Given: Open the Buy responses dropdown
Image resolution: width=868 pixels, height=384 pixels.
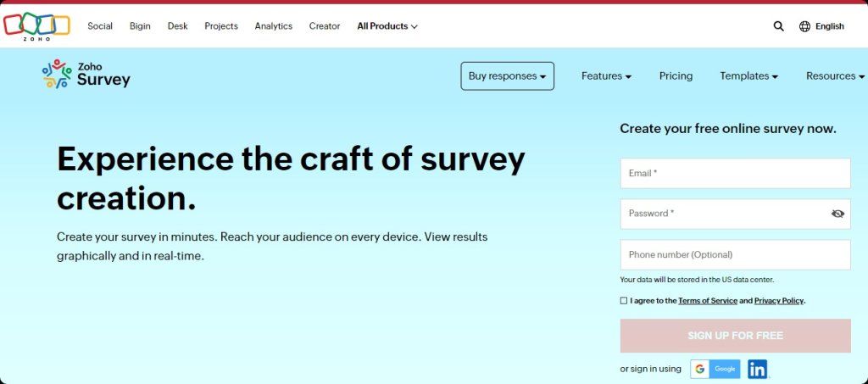Looking at the screenshot, I should point(507,75).
